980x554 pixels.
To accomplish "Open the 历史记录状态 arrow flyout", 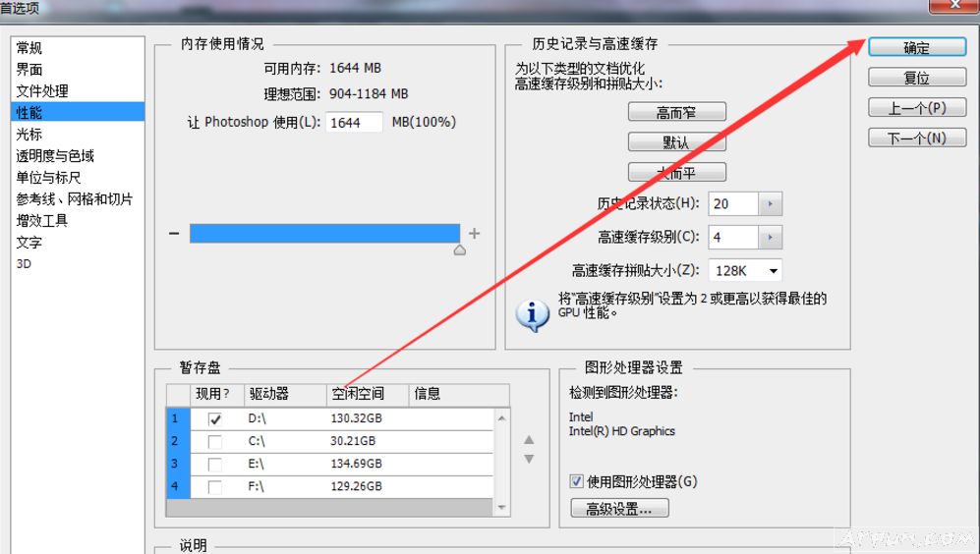I will (x=771, y=203).
